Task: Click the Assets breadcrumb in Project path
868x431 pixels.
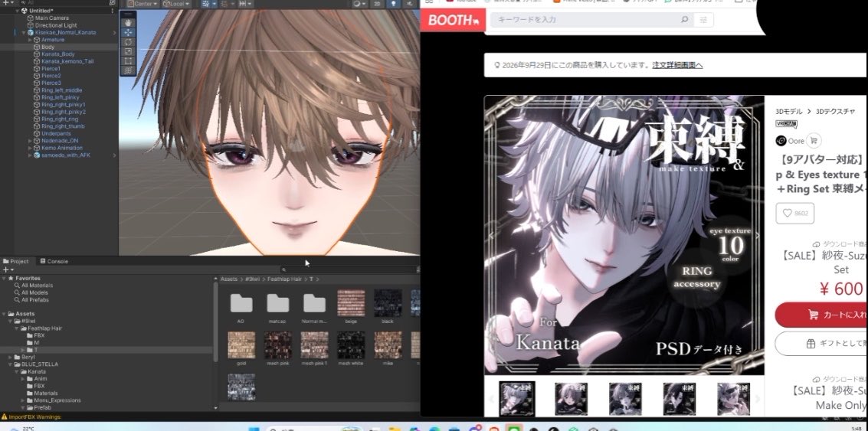Action: point(228,279)
